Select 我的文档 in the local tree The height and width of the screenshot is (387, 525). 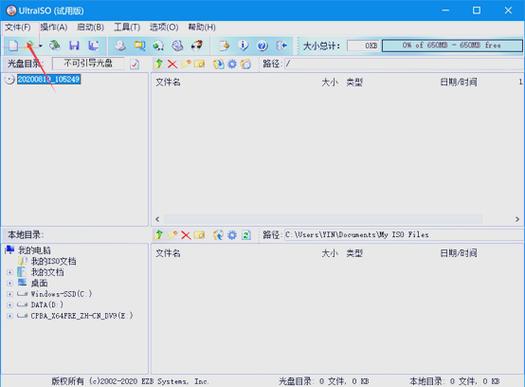tap(47, 272)
